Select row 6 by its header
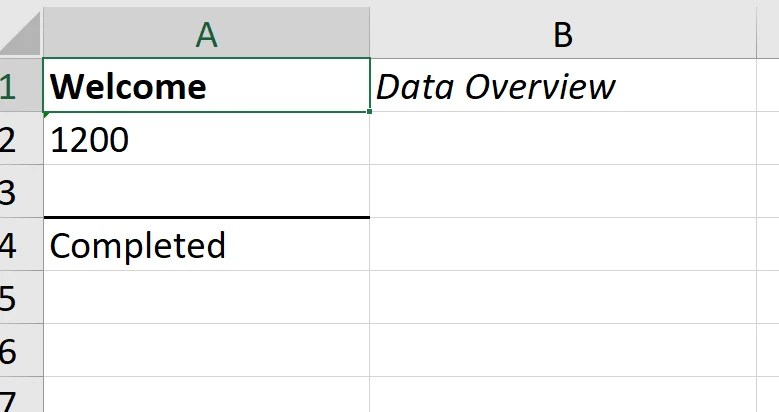The height and width of the screenshot is (412, 779). pos(10,351)
